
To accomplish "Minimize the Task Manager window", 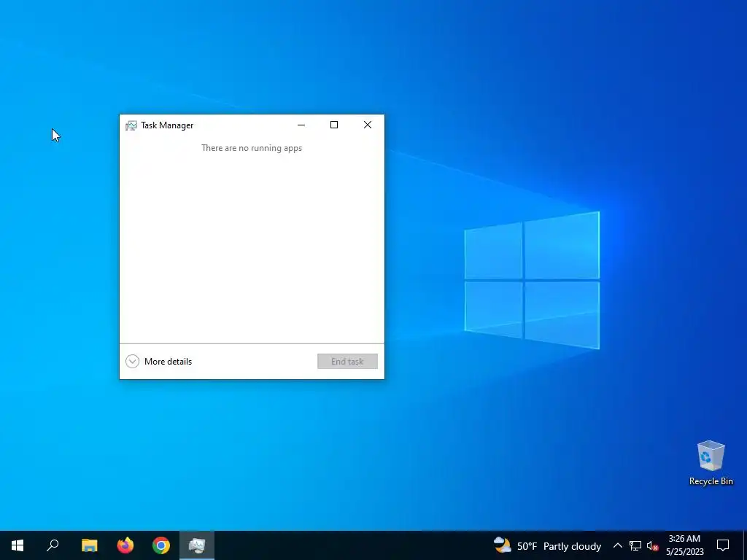I will coord(301,125).
